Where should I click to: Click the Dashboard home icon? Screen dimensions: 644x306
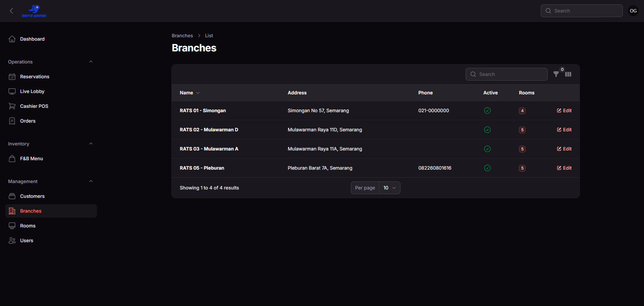click(12, 39)
